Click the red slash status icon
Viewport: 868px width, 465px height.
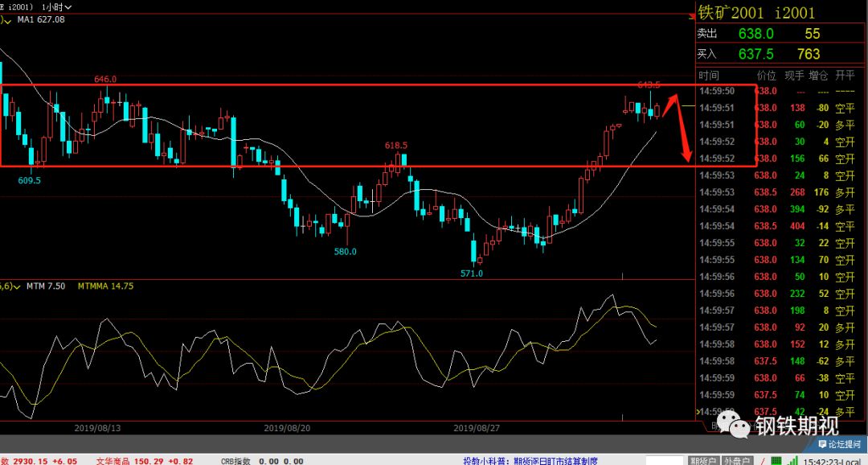coord(764,460)
